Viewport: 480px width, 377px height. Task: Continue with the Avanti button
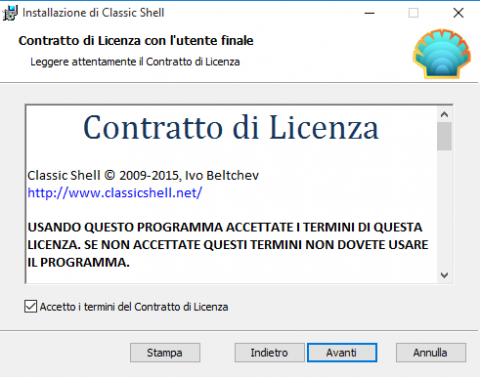[x=342, y=352]
